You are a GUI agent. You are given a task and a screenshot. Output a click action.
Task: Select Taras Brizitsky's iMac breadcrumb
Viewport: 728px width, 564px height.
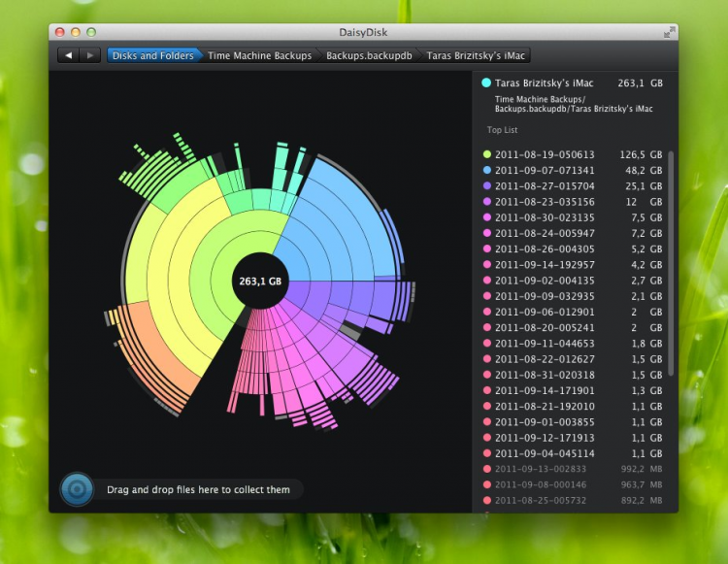pos(476,55)
